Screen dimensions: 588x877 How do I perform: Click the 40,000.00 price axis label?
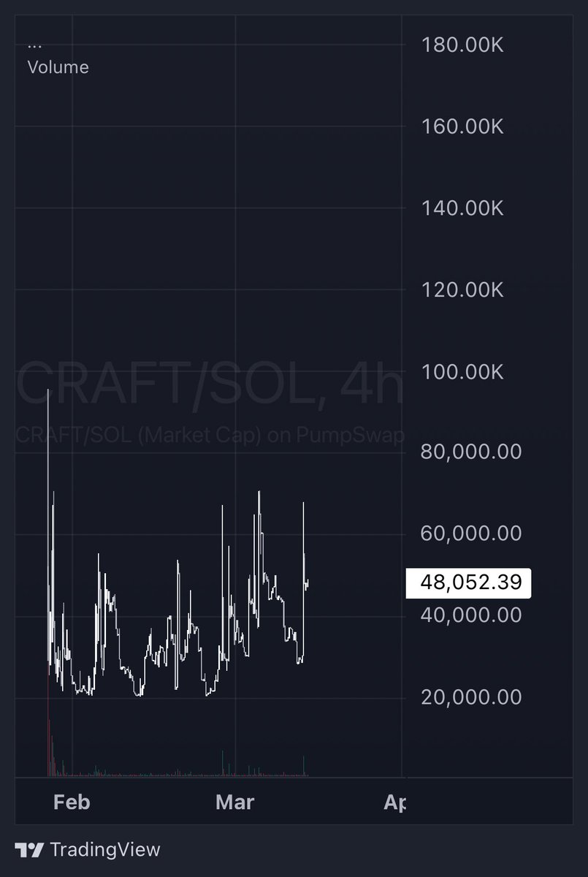tap(471, 615)
